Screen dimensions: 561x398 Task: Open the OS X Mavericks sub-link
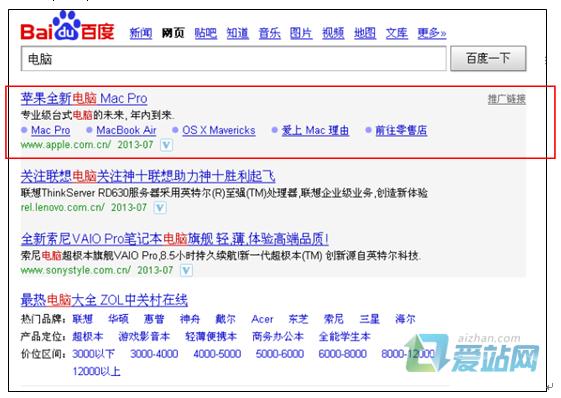coord(219,130)
